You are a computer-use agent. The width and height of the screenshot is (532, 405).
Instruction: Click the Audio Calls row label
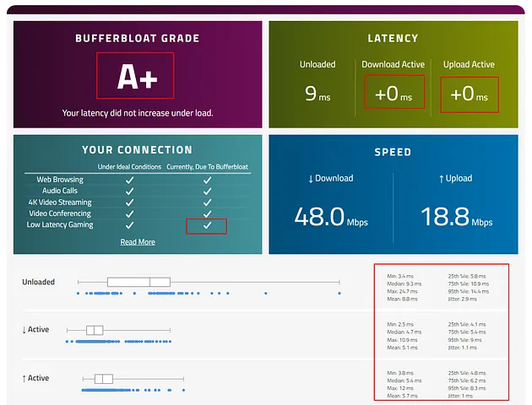pos(60,191)
